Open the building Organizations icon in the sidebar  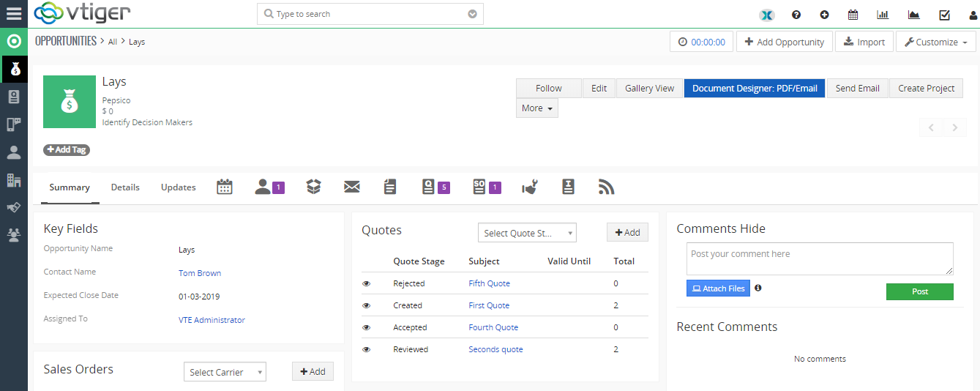(x=14, y=180)
